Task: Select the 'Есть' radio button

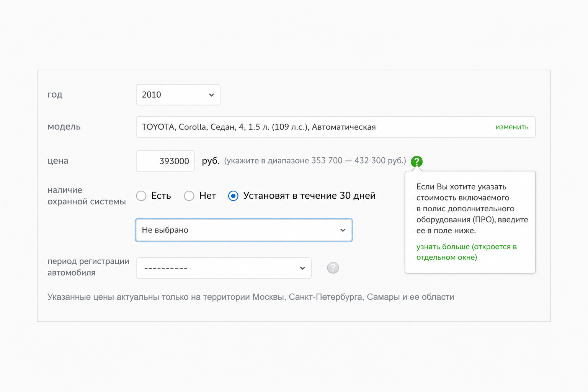Action: [141, 196]
